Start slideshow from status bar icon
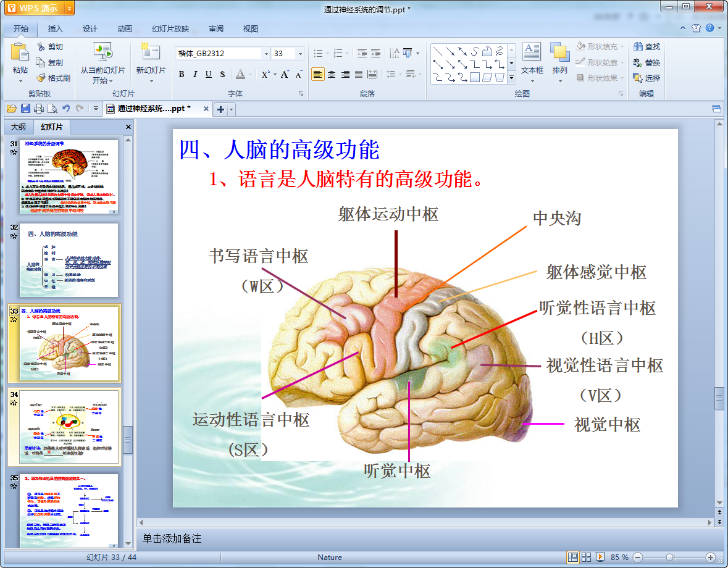This screenshot has height=568, width=728. [600, 558]
